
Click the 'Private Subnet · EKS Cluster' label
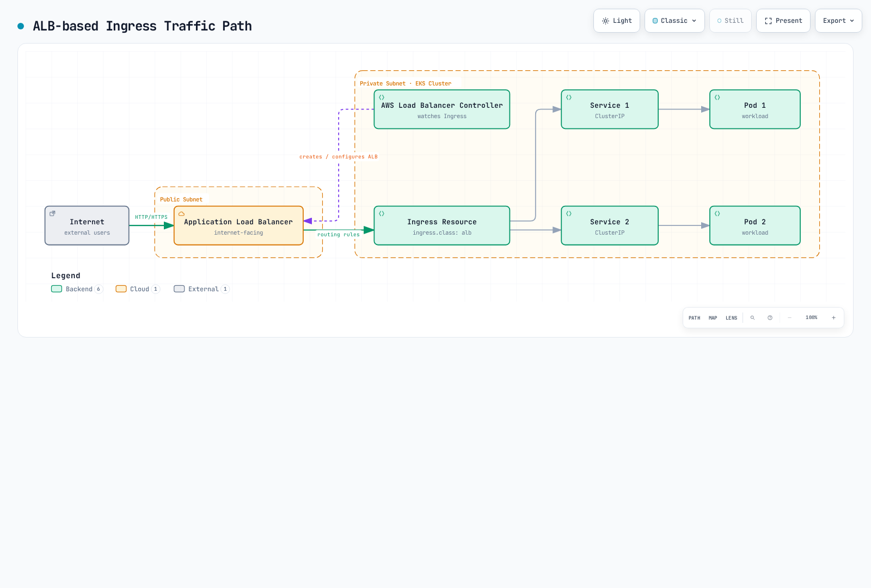tap(406, 84)
